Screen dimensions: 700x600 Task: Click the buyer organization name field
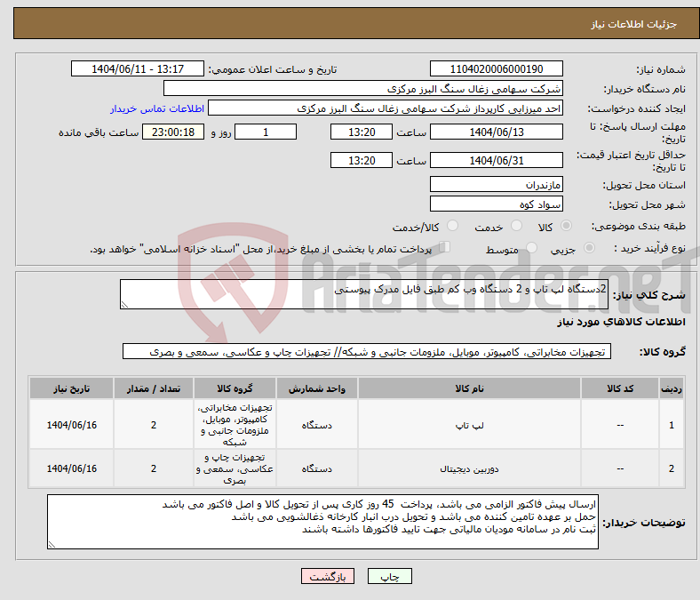point(363,89)
